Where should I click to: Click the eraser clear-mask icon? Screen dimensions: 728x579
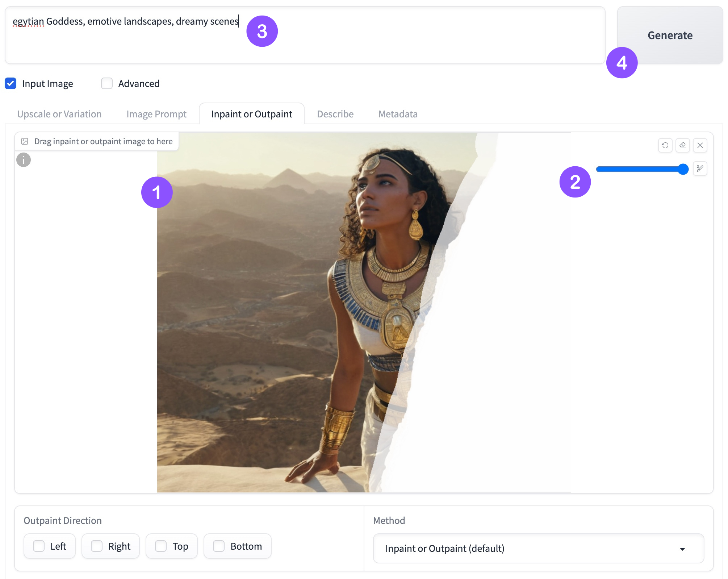click(x=682, y=145)
